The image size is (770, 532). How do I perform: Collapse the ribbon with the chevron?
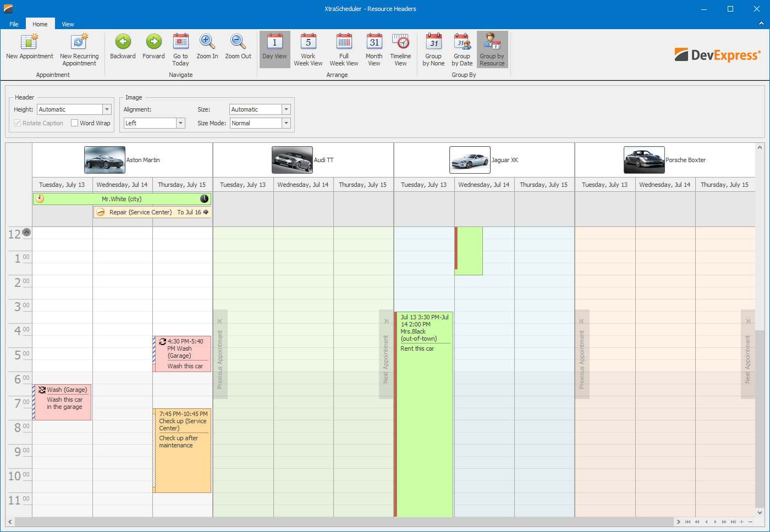[761, 24]
